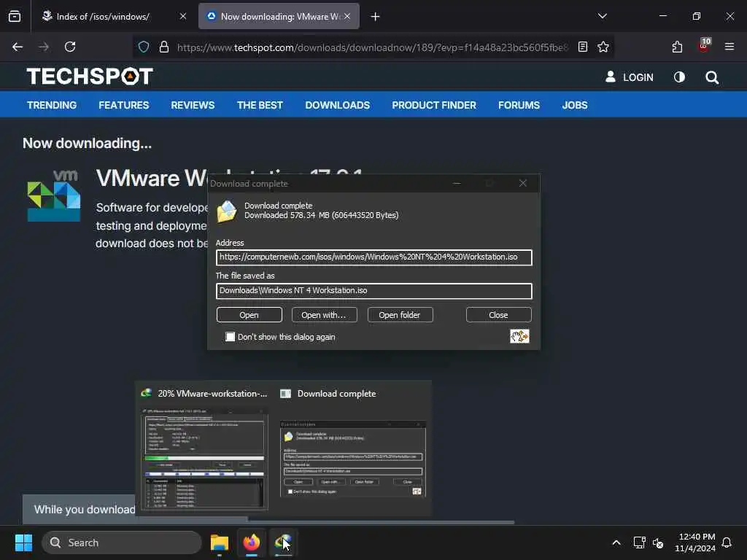Click the techspot.com URL address bar

(372, 47)
